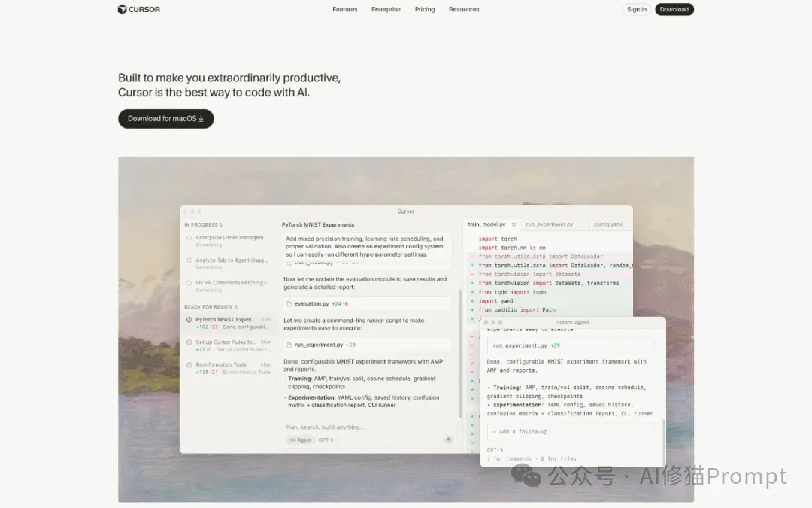Close the train_model.py tab
The image size is (812, 508).
tap(514, 224)
